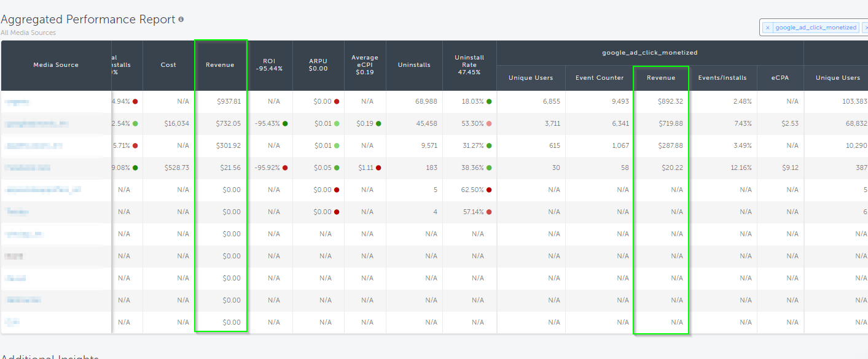This screenshot has width=868, height=359.
Task: Select the $937.81 revenue cell
Action: 228,101
